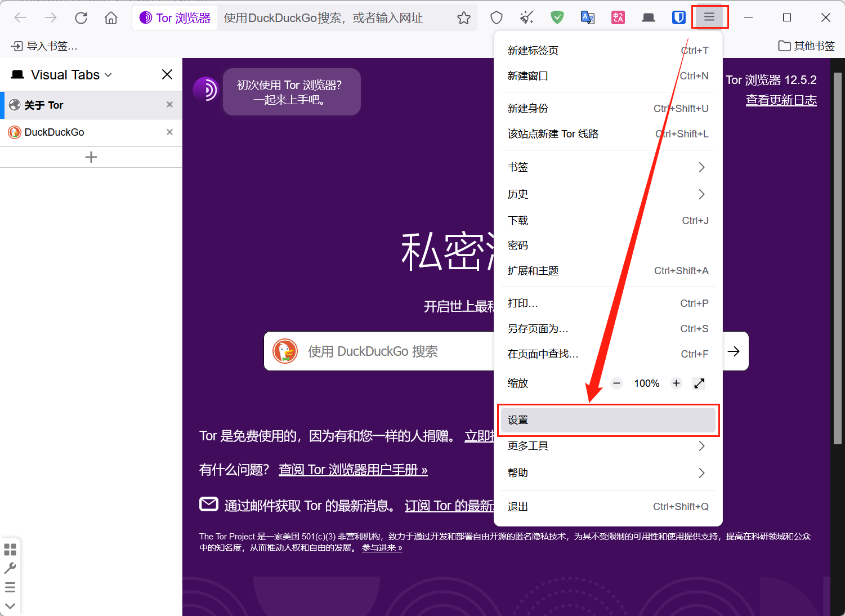The height and width of the screenshot is (616, 845).
Task: Reset zoom by clicking 100%
Action: [647, 383]
